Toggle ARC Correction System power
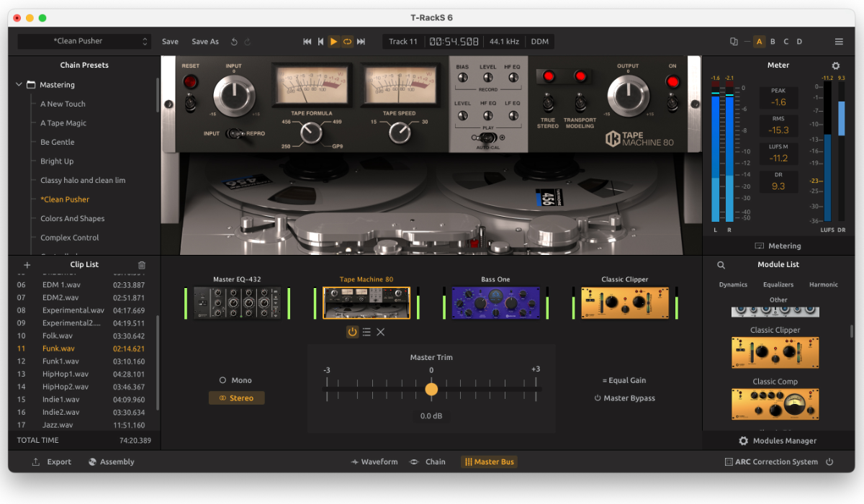Image resolution: width=864 pixels, height=504 pixels. tap(829, 462)
